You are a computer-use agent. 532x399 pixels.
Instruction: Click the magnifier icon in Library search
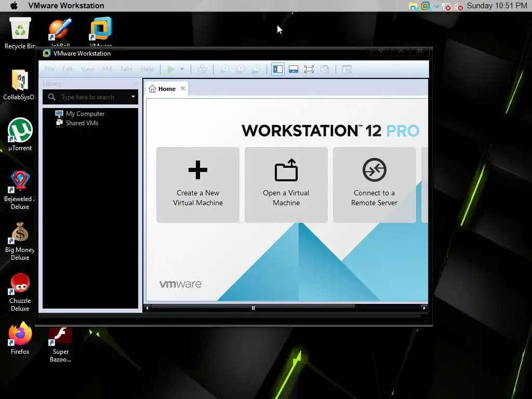pyautogui.click(x=51, y=97)
